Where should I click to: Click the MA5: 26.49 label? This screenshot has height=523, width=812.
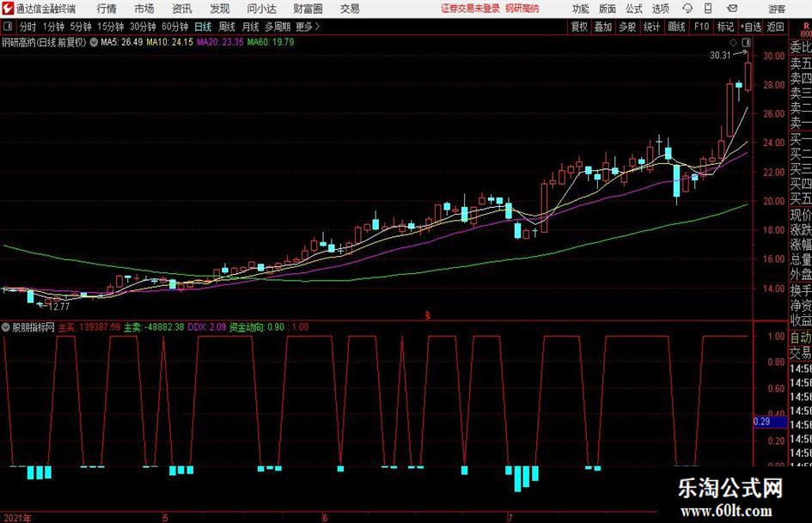[122, 42]
